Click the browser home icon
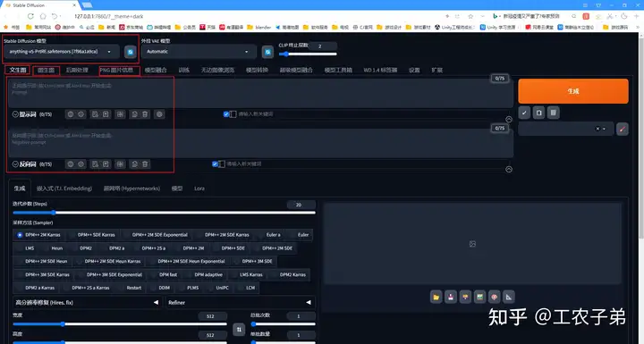Viewport: 644px width, 344px height. click(43, 16)
